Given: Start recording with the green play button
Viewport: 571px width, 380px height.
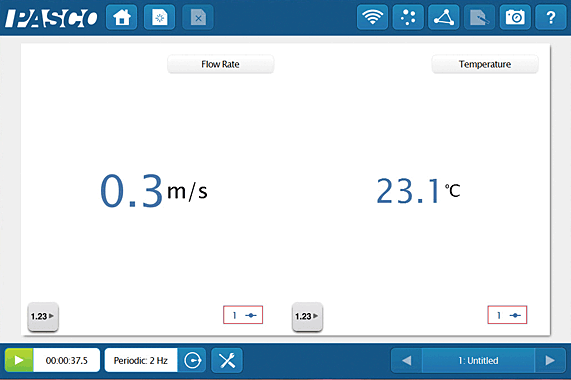Looking at the screenshot, I should tap(19, 360).
